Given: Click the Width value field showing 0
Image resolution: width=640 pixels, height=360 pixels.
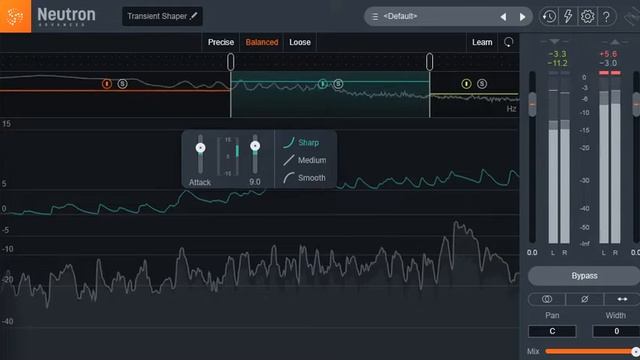Looking at the screenshot, I should (616, 331).
